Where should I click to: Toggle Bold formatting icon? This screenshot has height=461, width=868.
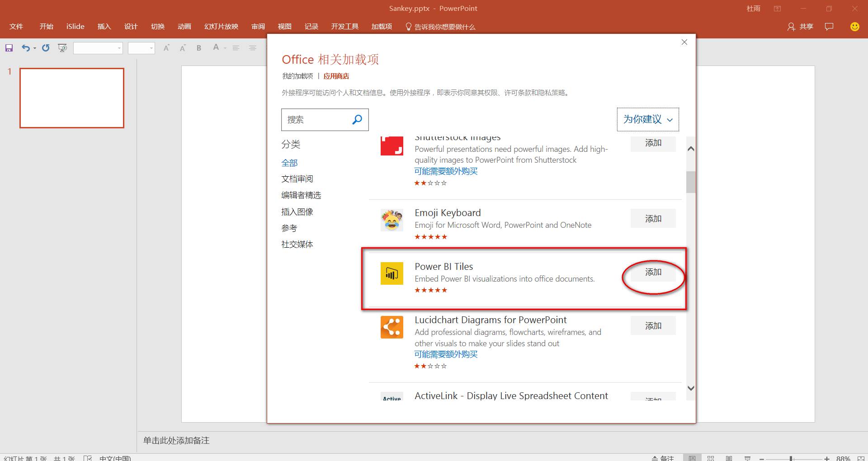pos(199,48)
